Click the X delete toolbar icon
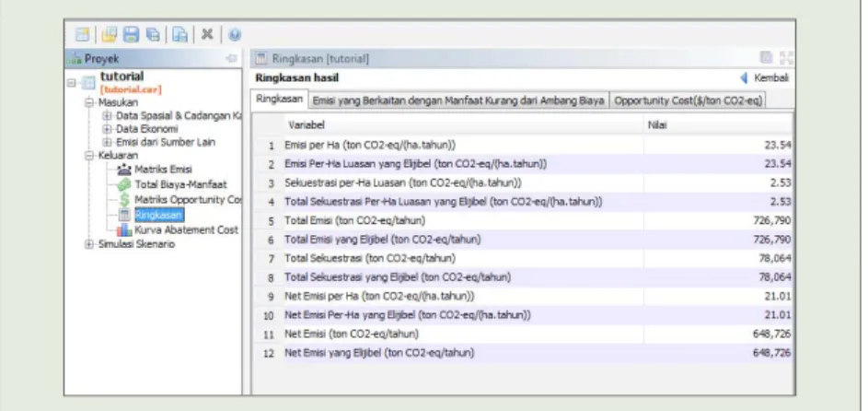Viewport: 868px width, 411px height. pos(207,34)
